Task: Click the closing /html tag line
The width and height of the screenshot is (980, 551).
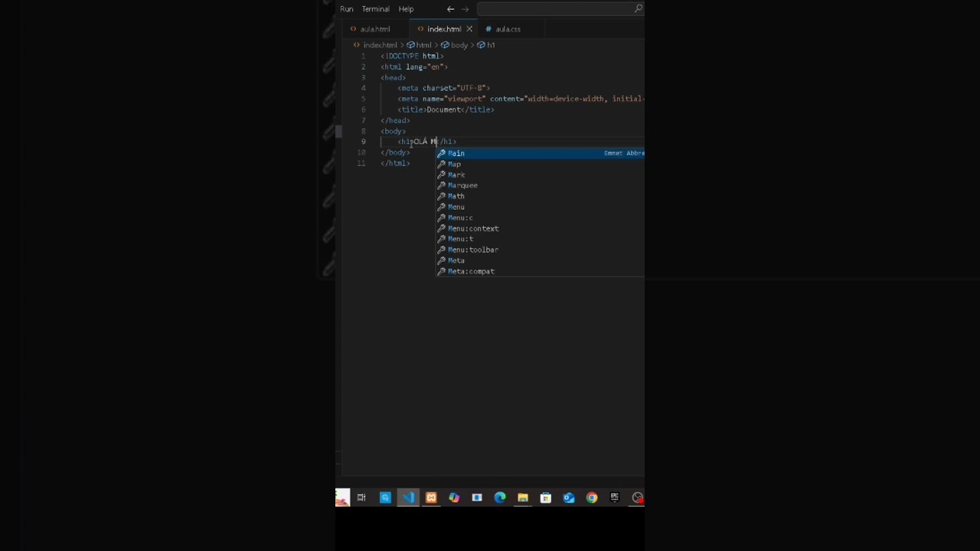Action: 395,163
